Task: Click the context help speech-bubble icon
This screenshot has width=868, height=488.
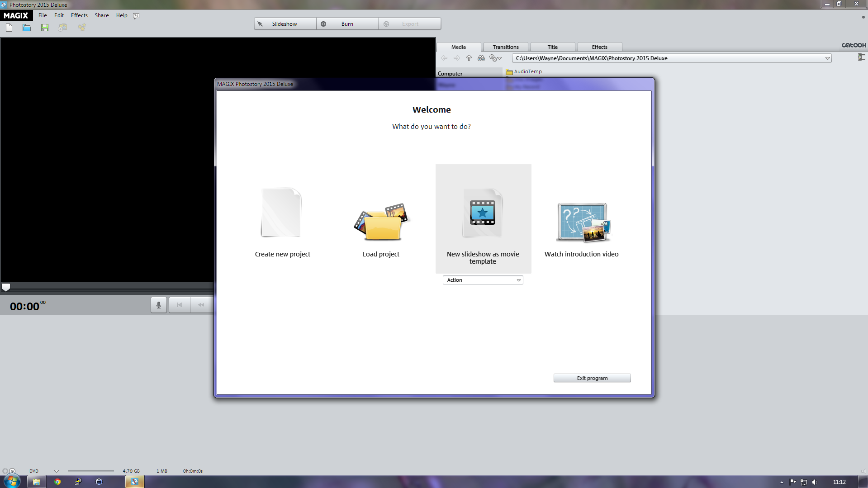Action: pyautogui.click(x=136, y=15)
